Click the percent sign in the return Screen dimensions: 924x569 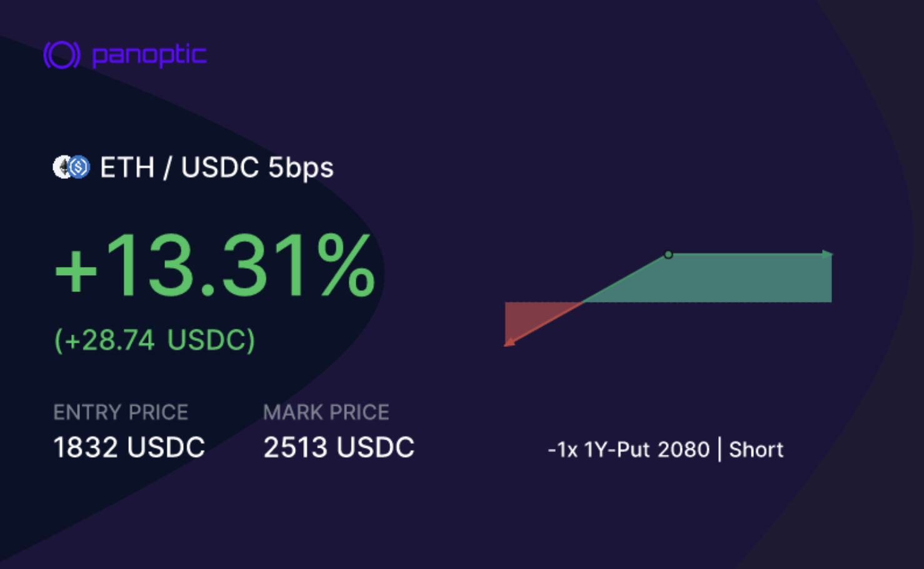(346, 265)
